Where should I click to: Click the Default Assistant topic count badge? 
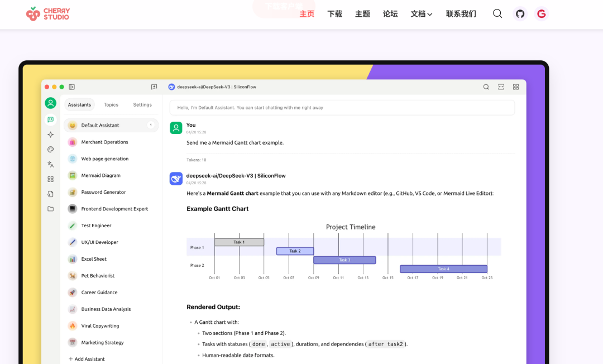151,125
